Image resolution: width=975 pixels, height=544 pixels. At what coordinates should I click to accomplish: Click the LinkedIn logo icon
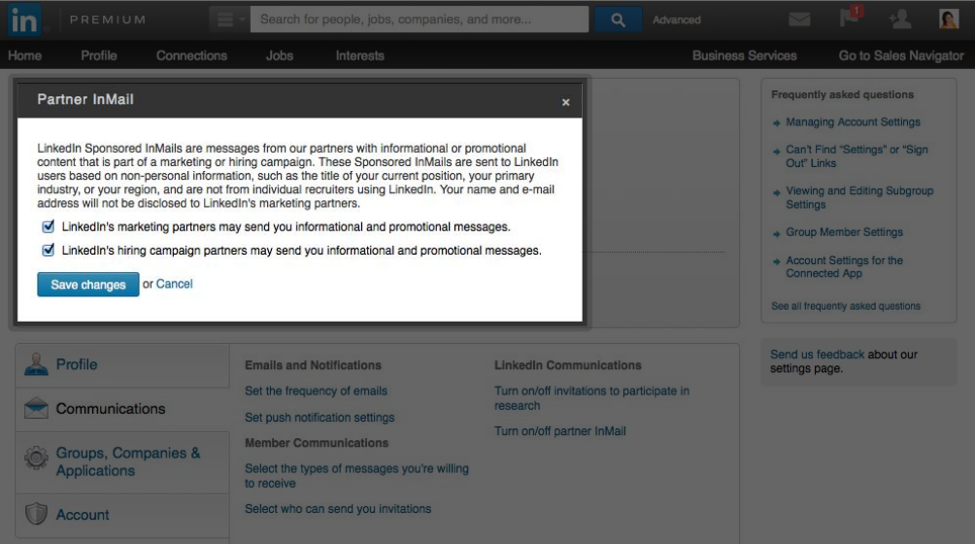(25, 20)
